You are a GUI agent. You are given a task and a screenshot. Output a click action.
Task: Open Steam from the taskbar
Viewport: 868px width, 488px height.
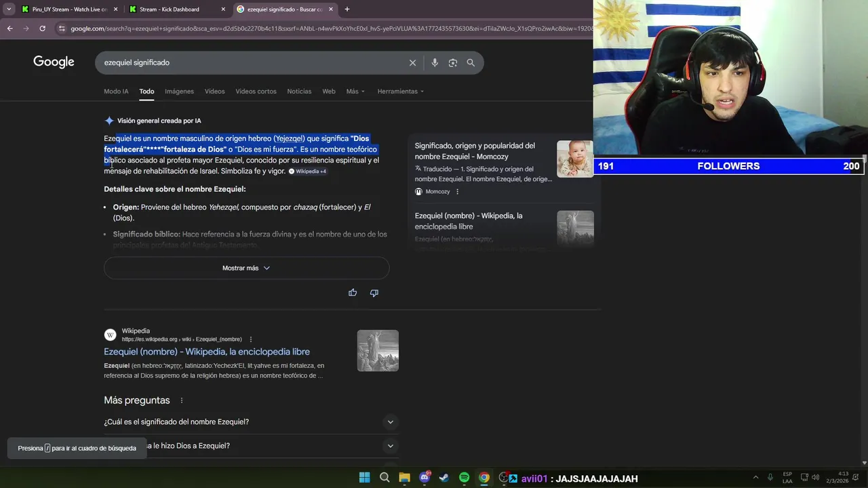(444, 478)
